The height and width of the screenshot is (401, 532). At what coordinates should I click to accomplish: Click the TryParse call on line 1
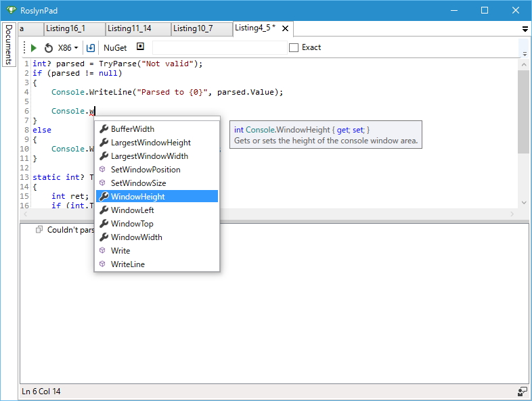coord(118,64)
